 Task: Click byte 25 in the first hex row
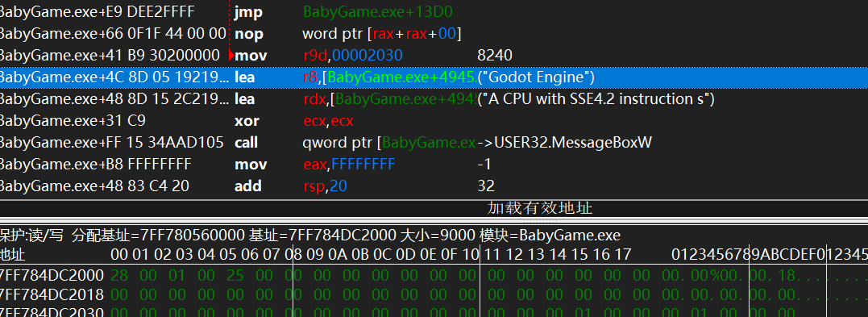[x=235, y=275]
